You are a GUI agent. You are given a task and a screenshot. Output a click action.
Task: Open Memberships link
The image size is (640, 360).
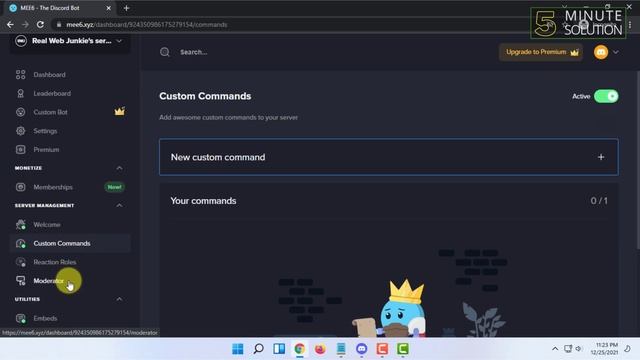click(53, 187)
